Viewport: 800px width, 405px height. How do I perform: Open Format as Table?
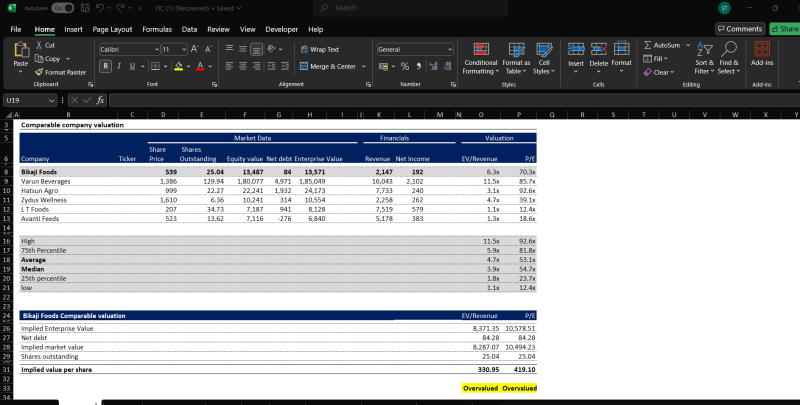tap(516, 59)
